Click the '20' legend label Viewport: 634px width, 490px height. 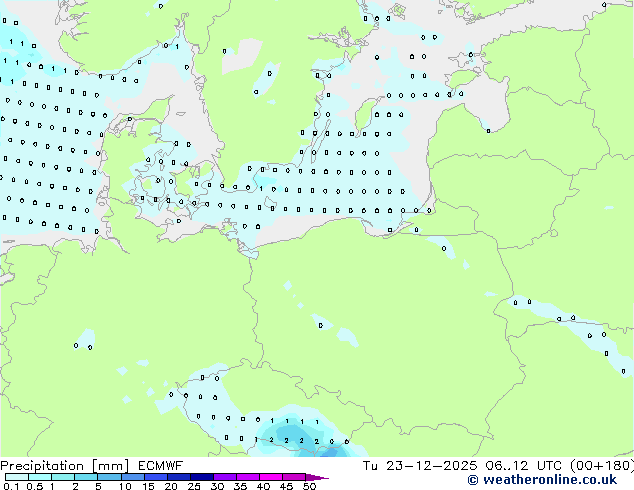click(171, 486)
